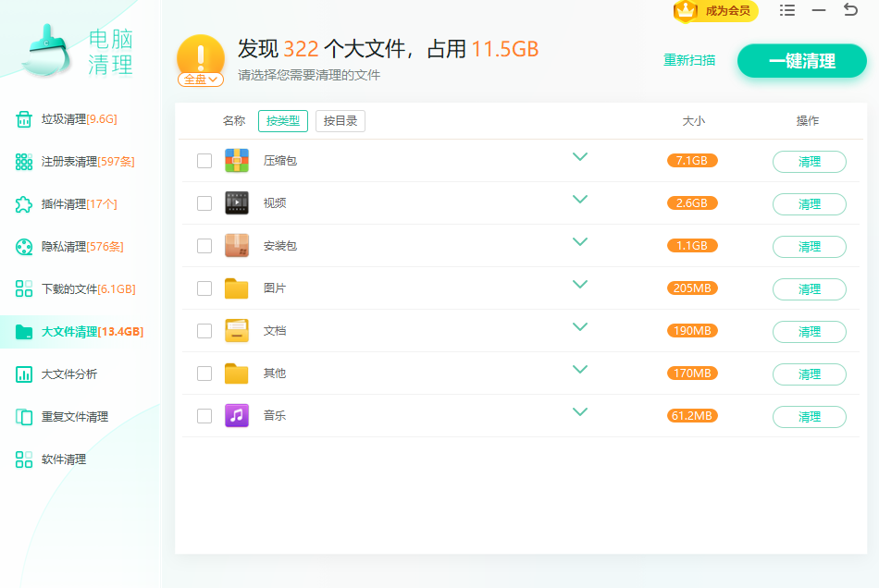Expand the 安装包 category chevron
Viewport: 879px width, 588px height.
pos(580,242)
